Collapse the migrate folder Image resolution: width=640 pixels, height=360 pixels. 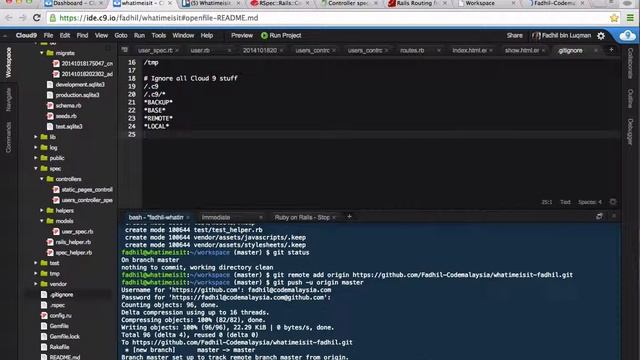click(42, 53)
